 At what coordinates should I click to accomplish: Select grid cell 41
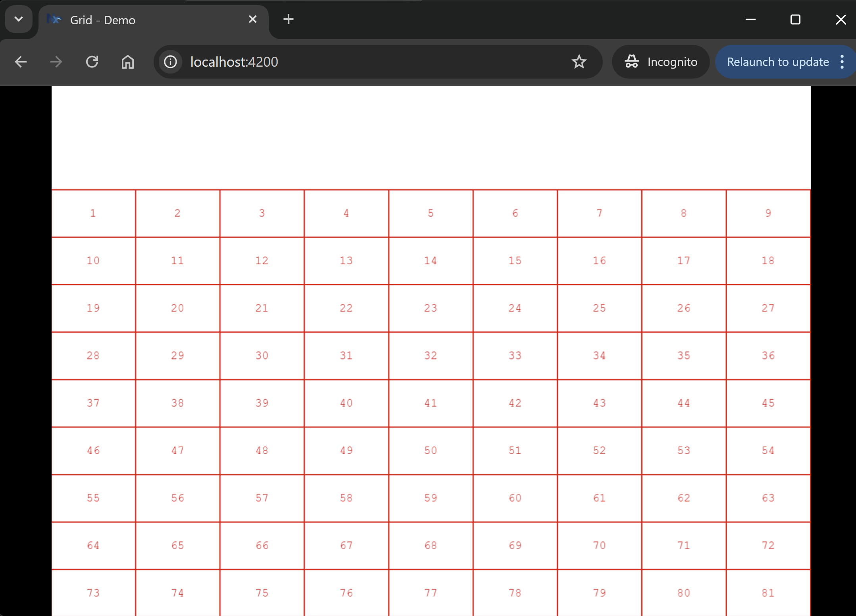pos(431,403)
